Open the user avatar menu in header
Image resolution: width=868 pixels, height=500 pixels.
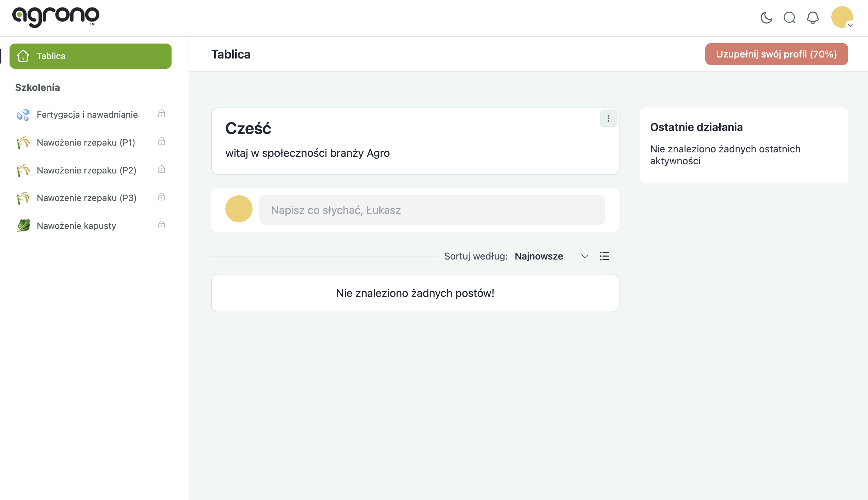(x=841, y=17)
